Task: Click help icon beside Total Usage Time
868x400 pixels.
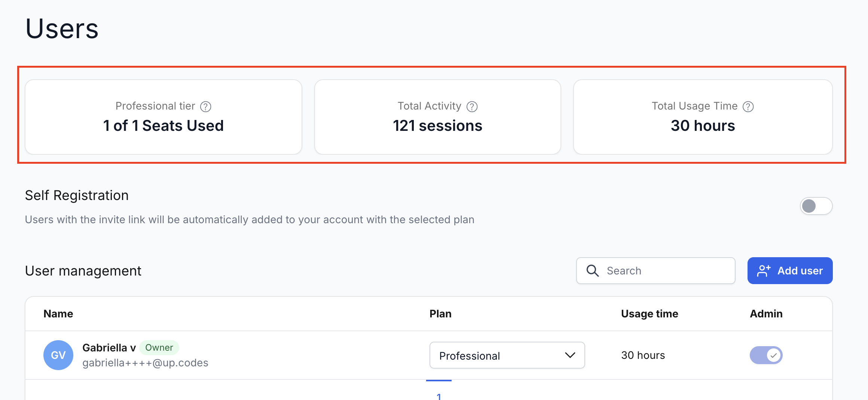Action: (748, 107)
